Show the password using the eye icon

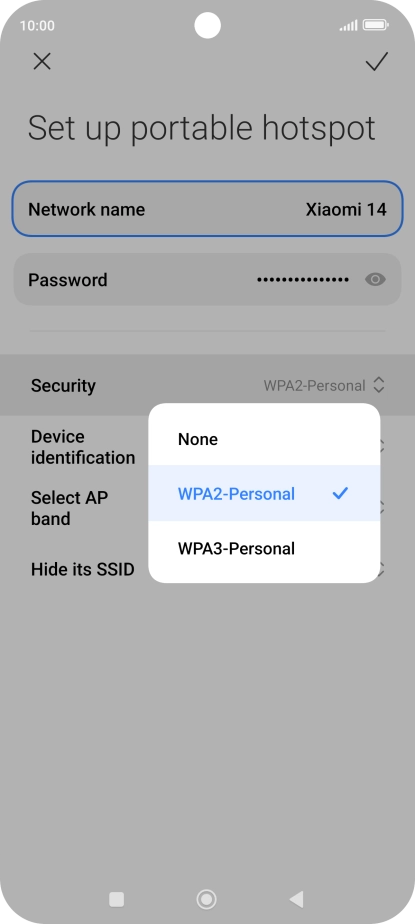coord(375,279)
